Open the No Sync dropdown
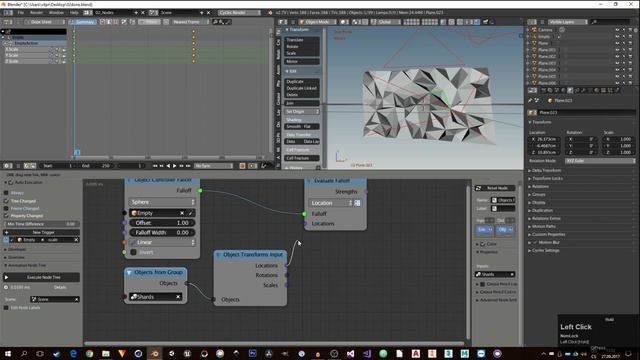This screenshot has width=640, height=360. pyautogui.click(x=213, y=166)
